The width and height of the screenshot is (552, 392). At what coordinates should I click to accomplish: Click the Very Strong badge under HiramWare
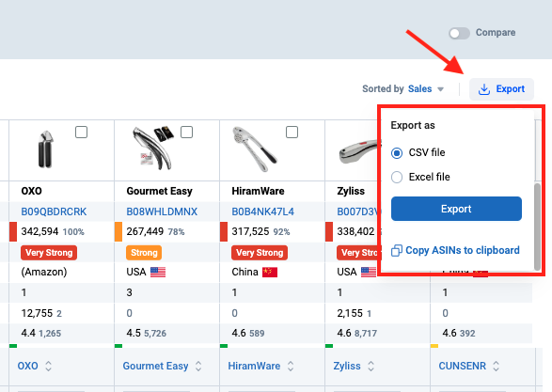tap(260, 253)
